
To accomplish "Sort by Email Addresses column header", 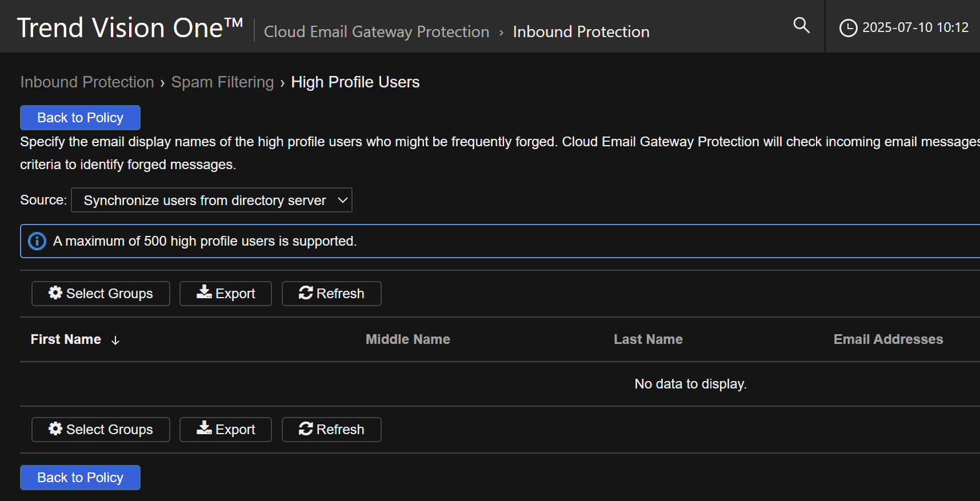I will pyautogui.click(x=888, y=339).
